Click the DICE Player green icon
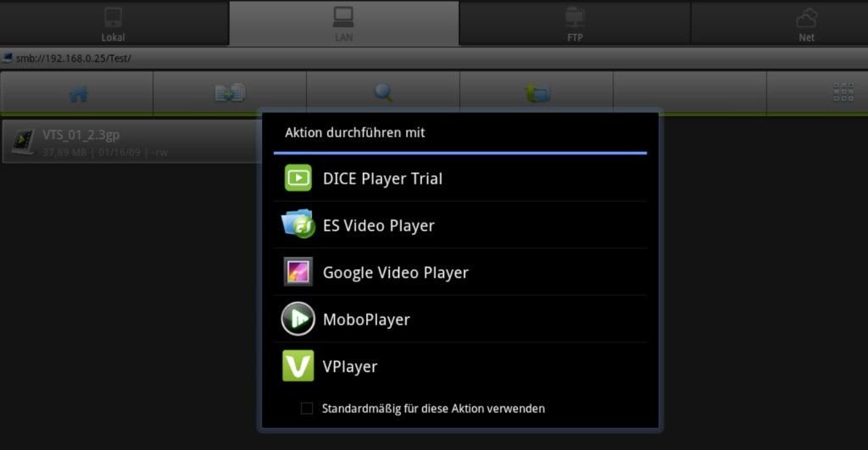 point(298,178)
